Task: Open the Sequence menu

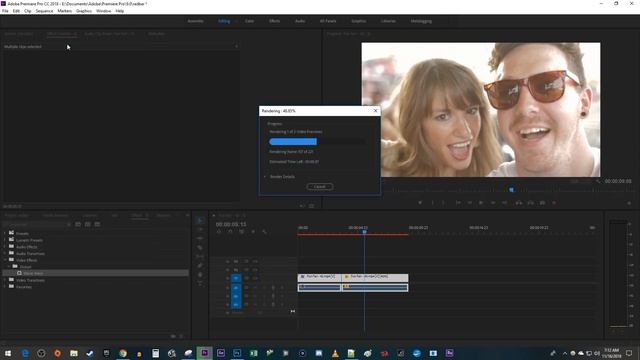Action: pos(44,11)
